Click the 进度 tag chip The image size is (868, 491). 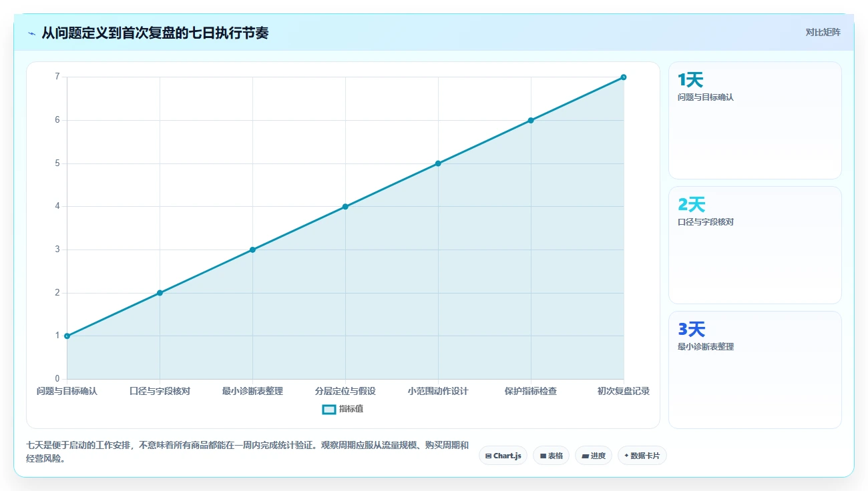pos(593,456)
